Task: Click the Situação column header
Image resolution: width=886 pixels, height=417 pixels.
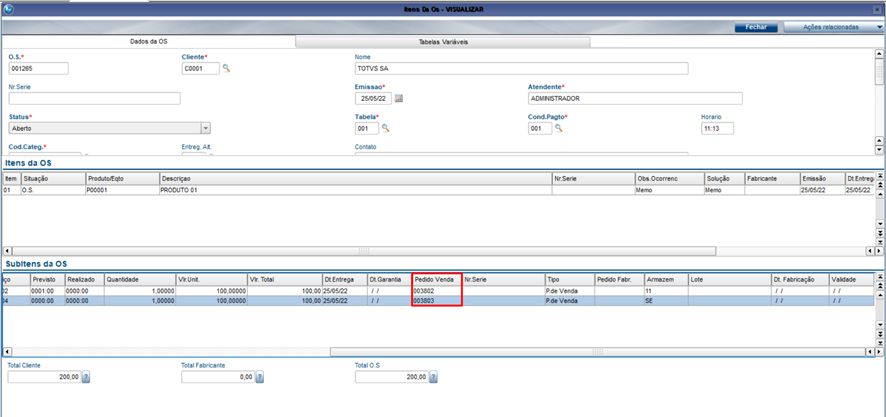Action: pyautogui.click(x=53, y=179)
